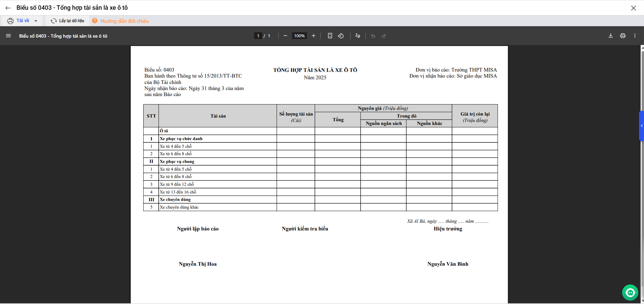
Task: Click the Nguyên giá header cell
Action: pyautogui.click(x=383, y=108)
